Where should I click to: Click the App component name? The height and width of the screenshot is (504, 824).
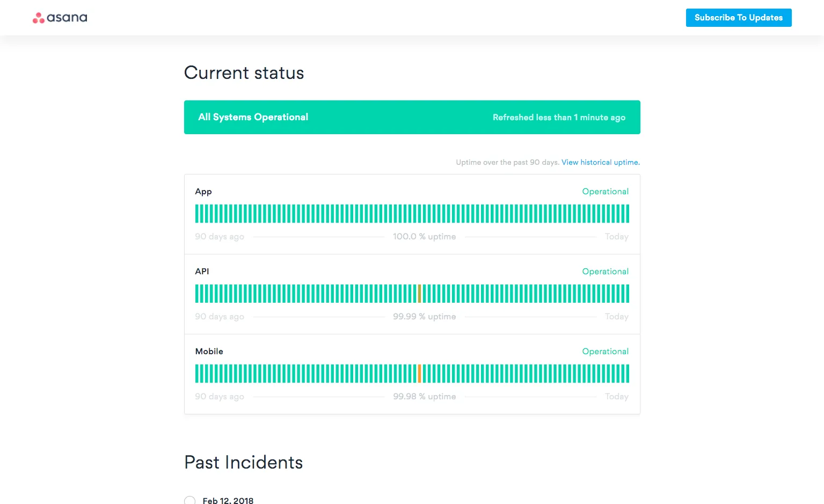point(203,192)
